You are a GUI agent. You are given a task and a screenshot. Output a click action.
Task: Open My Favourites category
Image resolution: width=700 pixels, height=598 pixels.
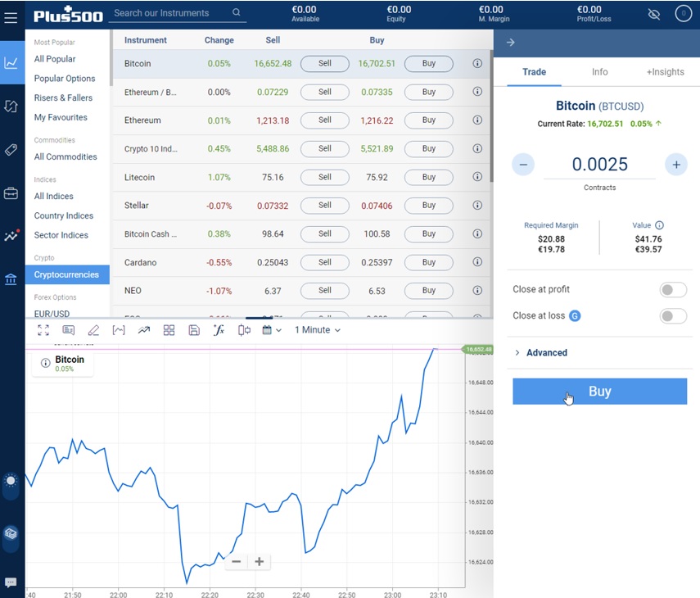click(x=61, y=117)
